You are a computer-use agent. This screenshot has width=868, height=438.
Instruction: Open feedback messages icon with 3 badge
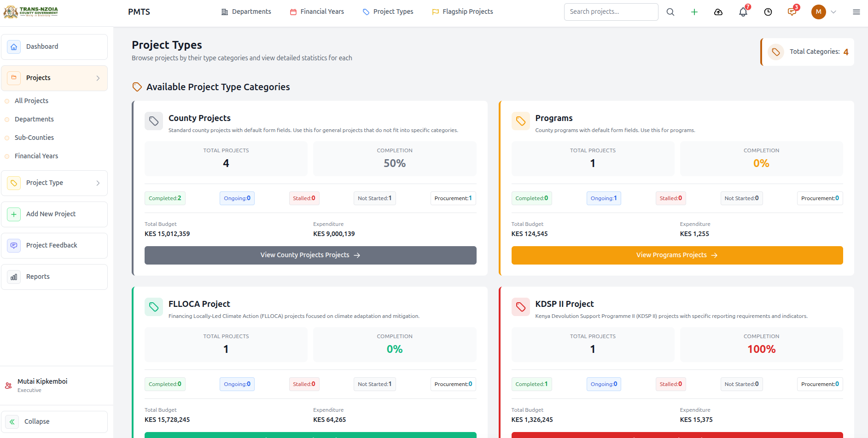792,12
